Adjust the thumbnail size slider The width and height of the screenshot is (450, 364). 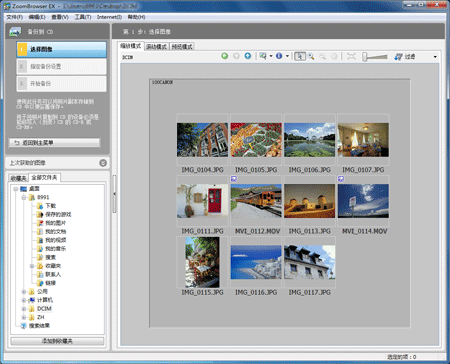[x=375, y=57]
